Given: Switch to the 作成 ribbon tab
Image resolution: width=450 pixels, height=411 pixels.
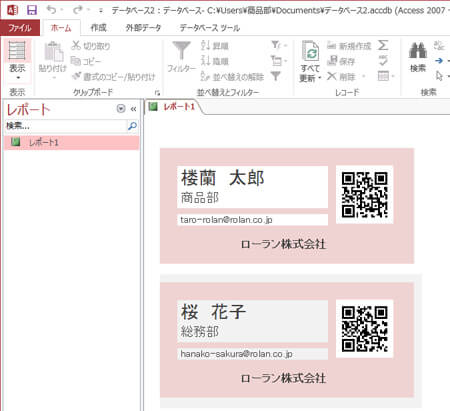Looking at the screenshot, I should 98,28.
